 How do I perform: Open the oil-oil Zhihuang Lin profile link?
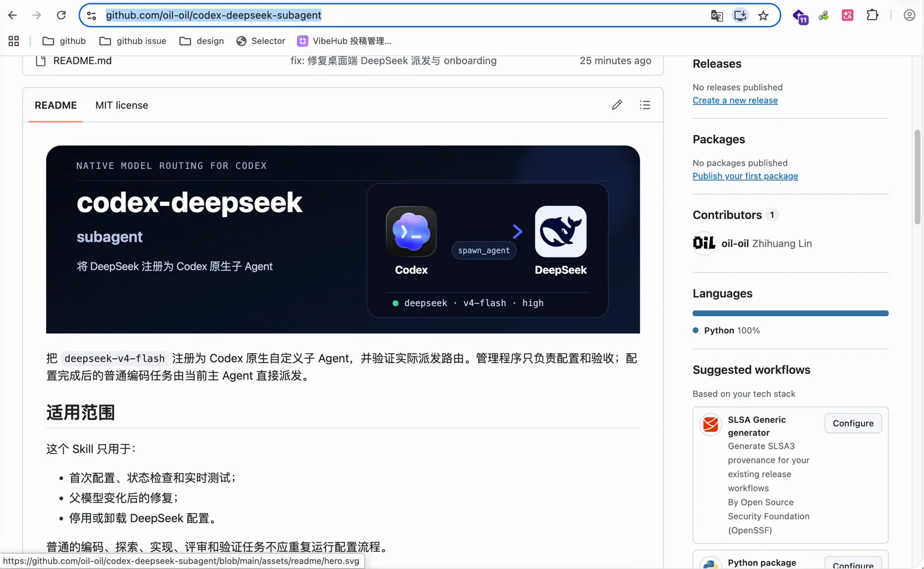coord(766,244)
